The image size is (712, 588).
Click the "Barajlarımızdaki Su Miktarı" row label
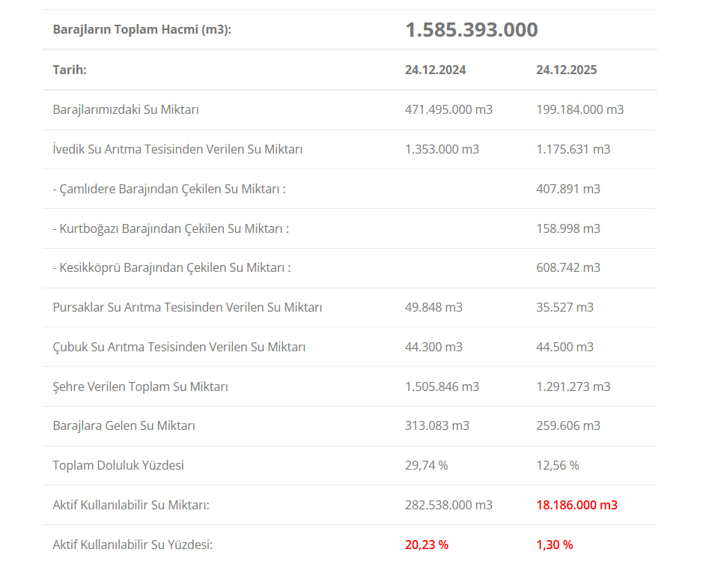click(x=126, y=109)
